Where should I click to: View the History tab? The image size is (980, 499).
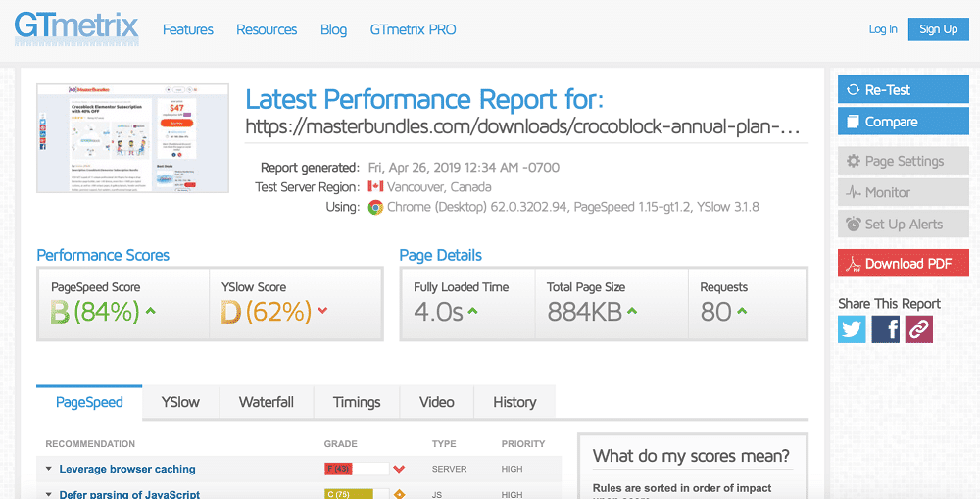click(515, 402)
